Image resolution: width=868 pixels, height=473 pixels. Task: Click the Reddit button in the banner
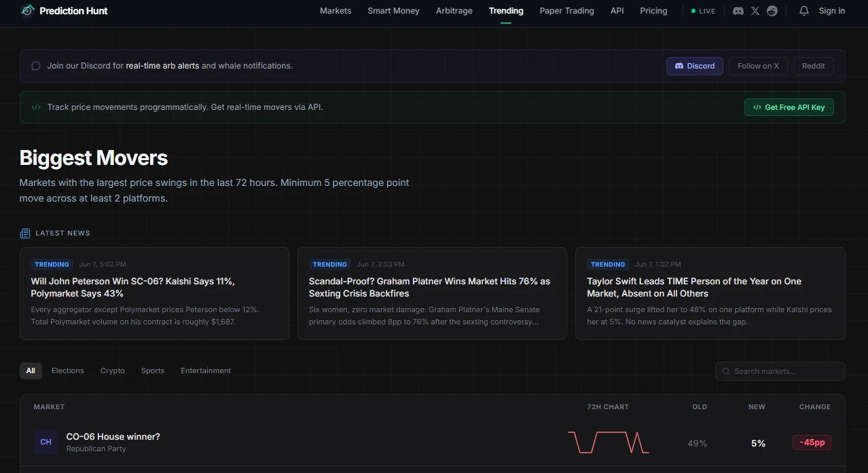(x=813, y=66)
